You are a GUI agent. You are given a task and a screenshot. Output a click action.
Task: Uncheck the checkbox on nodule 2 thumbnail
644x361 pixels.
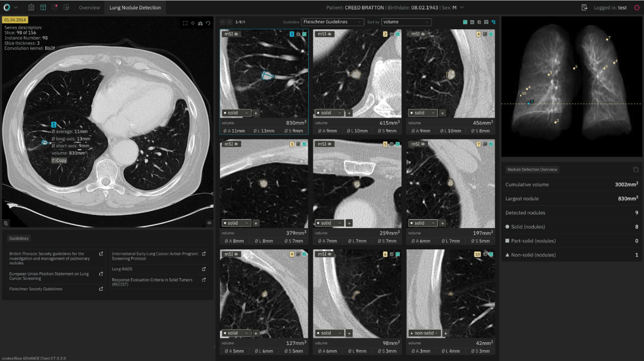point(397,34)
